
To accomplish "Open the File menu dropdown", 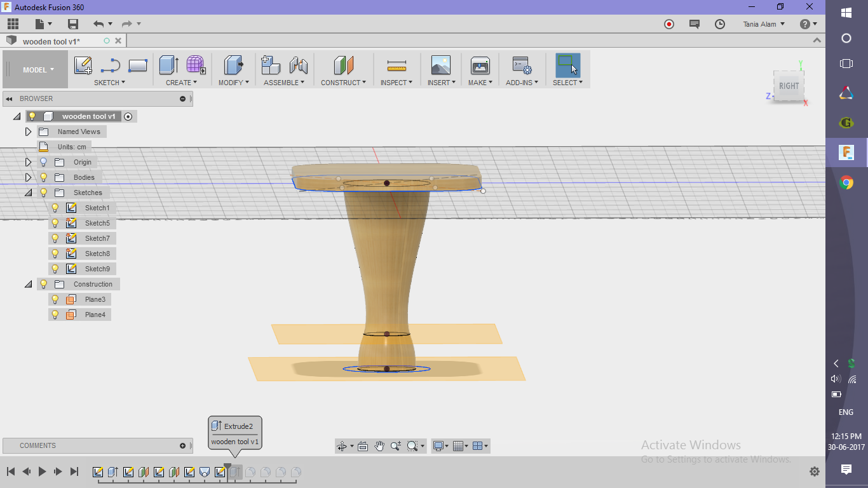I will click(43, 24).
